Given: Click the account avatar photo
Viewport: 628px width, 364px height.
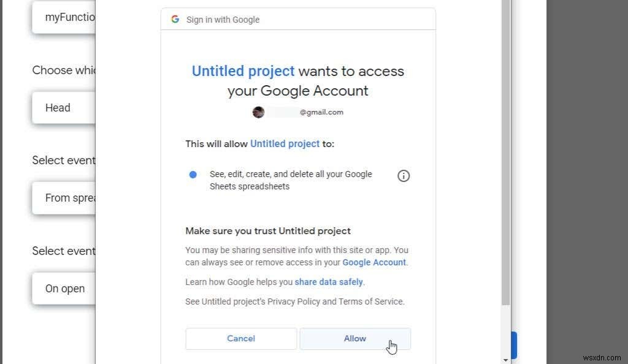Looking at the screenshot, I should (258, 112).
